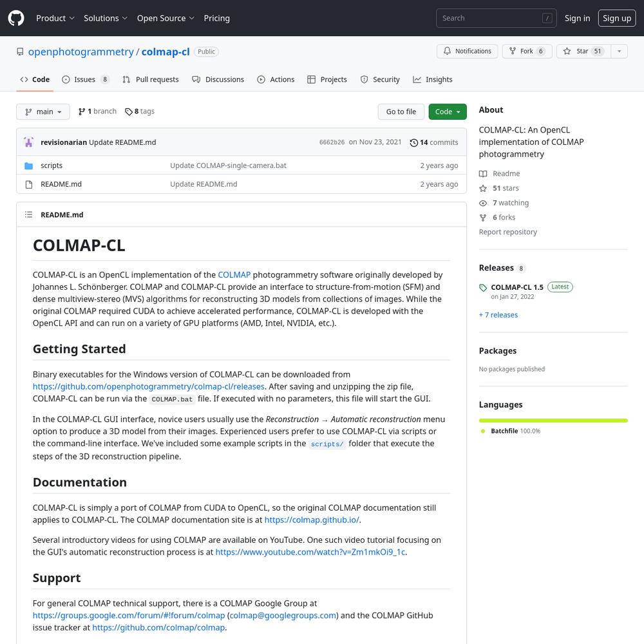Click the Go to file button

tap(401, 111)
